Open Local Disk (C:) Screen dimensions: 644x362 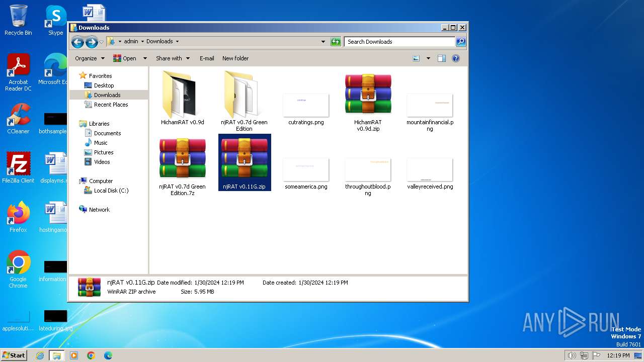click(x=111, y=191)
